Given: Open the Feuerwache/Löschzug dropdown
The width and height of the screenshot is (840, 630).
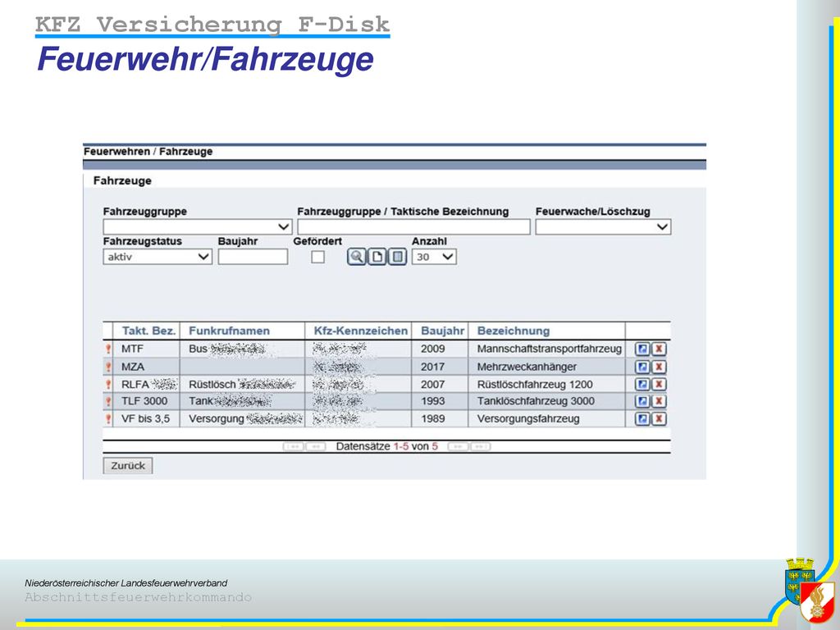Looking at the screenshot, I should pos(603,226).
